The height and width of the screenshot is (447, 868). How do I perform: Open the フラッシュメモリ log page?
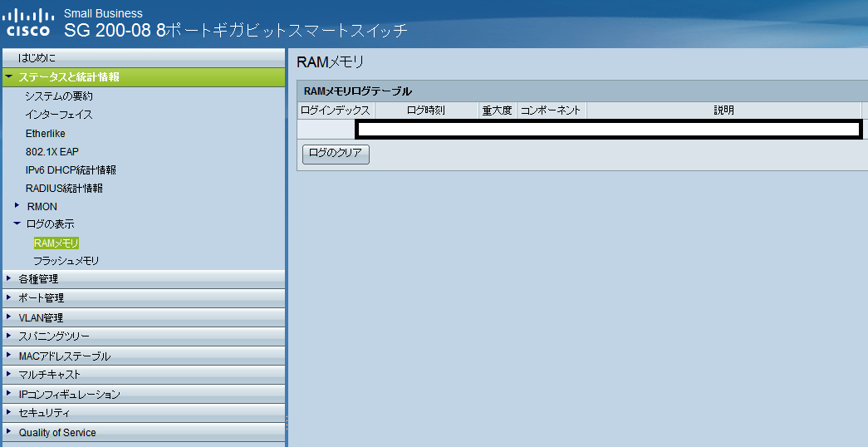66,261
